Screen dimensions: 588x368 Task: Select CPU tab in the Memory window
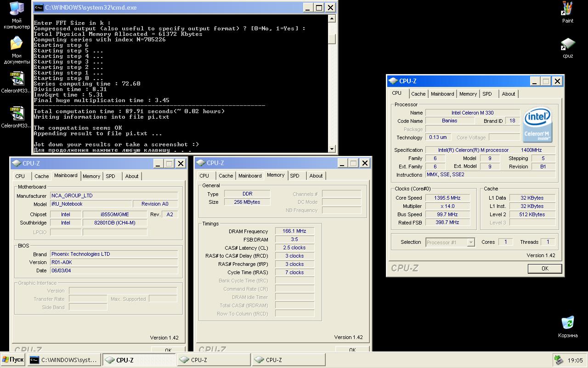click(x=204, y=176)
